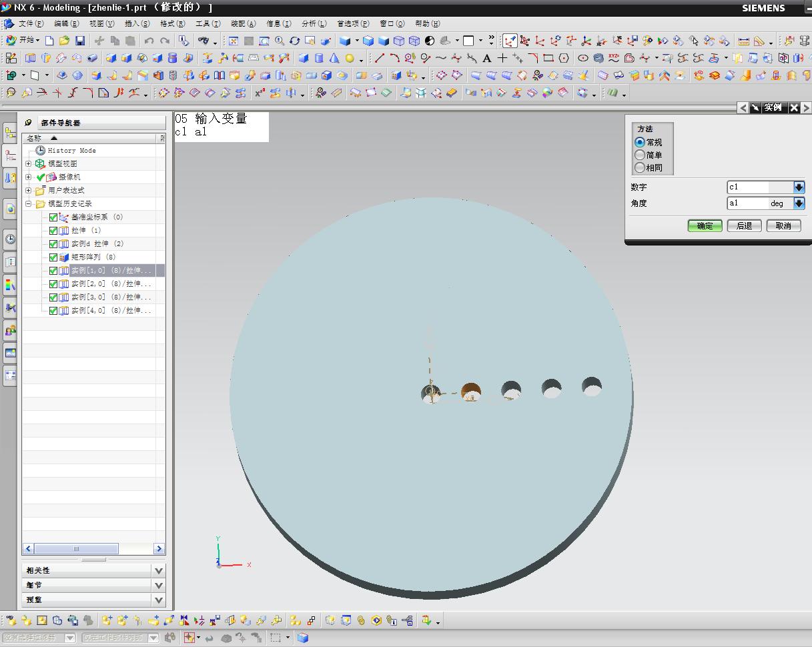This screenshot has height=647, width=812.
Task: Expand the 用户表达式 tree node
Action: [29, 190]
